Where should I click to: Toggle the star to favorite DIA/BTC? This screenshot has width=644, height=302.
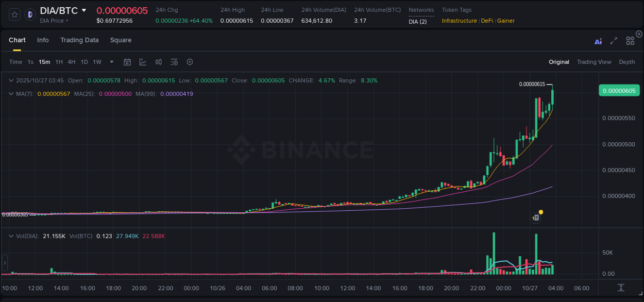(x=14, y=14)
